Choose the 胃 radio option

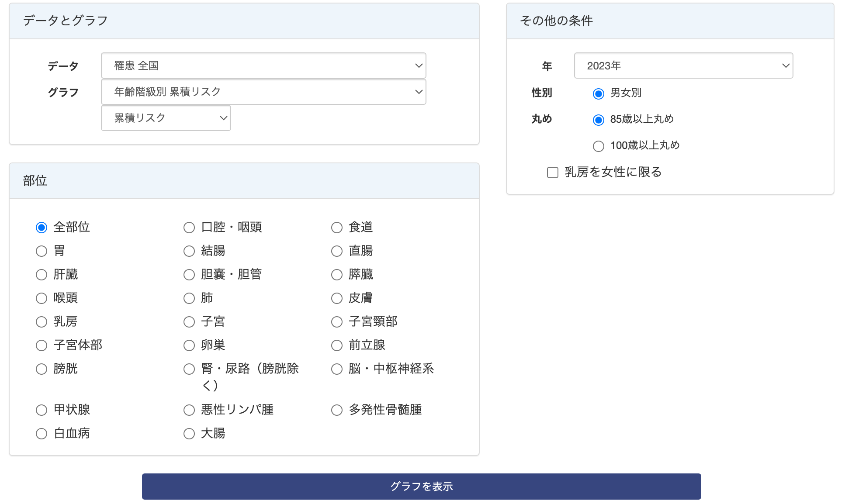[x=42, y=251]
